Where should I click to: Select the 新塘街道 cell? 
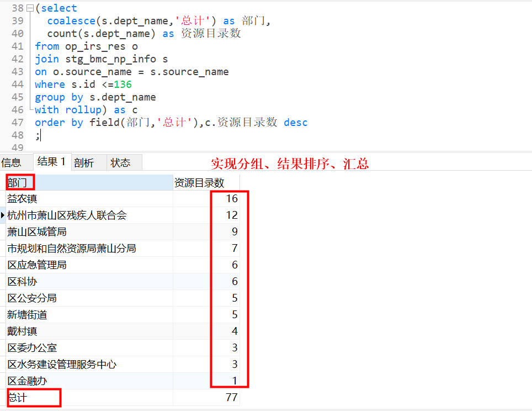pos(89,314)
